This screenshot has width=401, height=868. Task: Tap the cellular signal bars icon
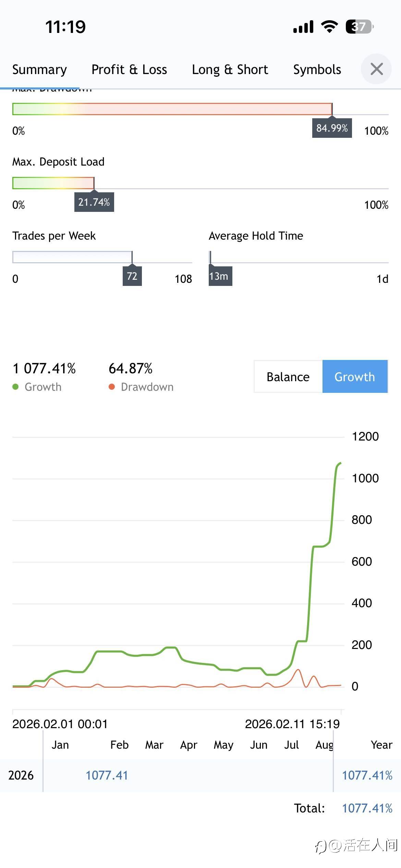[303, 27]
